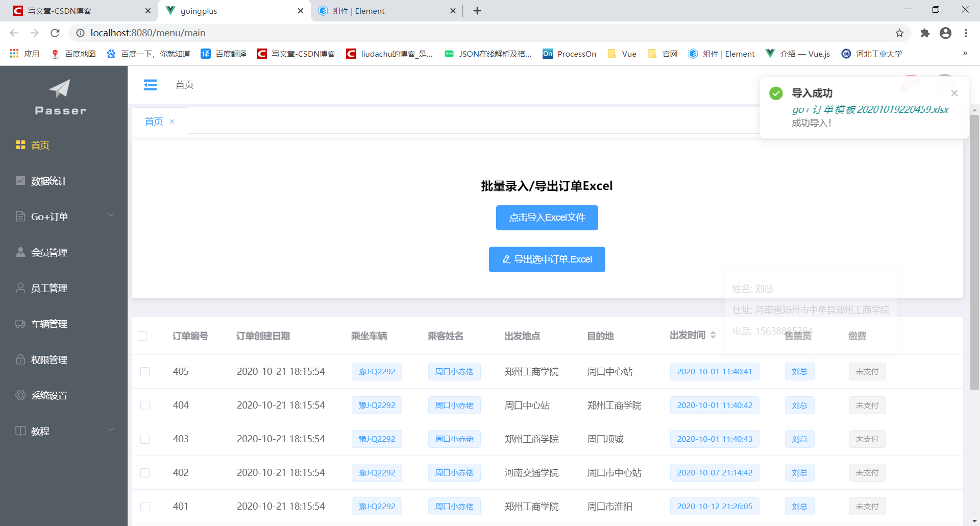The width and height of the screenshot is (980, 526).
Task: Expand the 教程 menu chevron
Action: pyautogui.click(x=111, y=429)
